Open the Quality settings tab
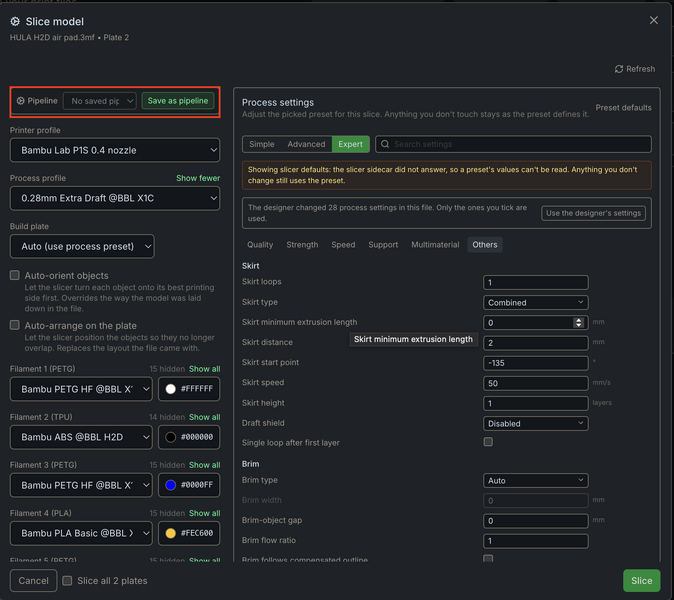 tap(260, 245)
